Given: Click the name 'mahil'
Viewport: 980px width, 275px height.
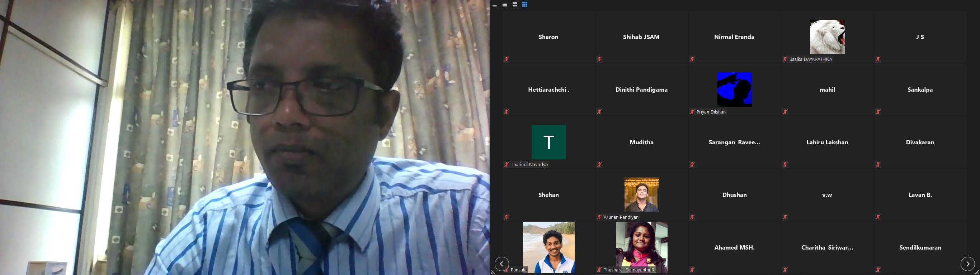Looking at the screenshot, I should (827, 90).
